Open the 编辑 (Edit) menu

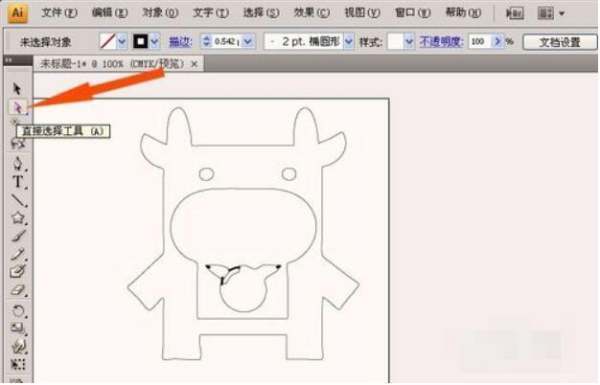109,13
